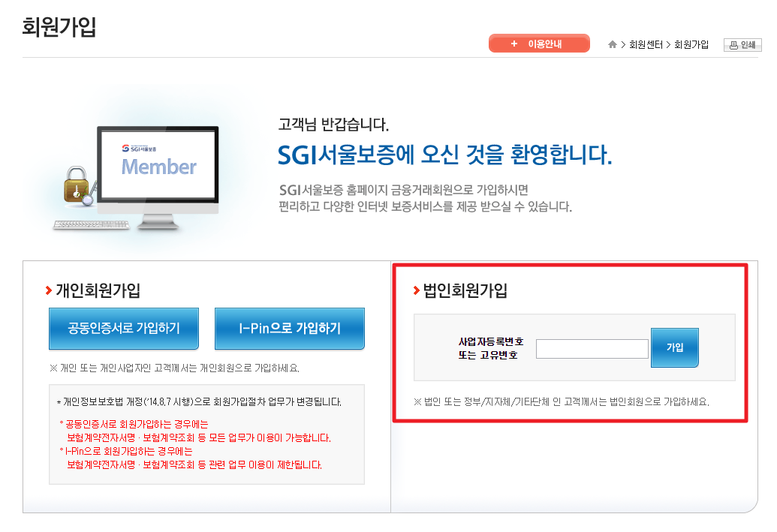This screenshot has height=532, width=777.
Task: Click the 개인정보보호법 개정 notice line
Action: pyautogui.click(x=199, y=401)
